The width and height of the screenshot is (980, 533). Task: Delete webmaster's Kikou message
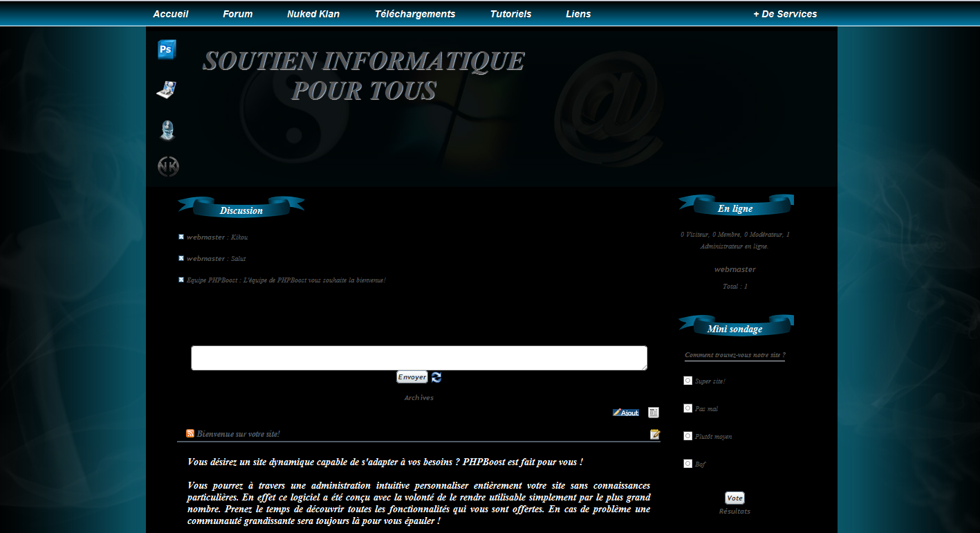181,237
